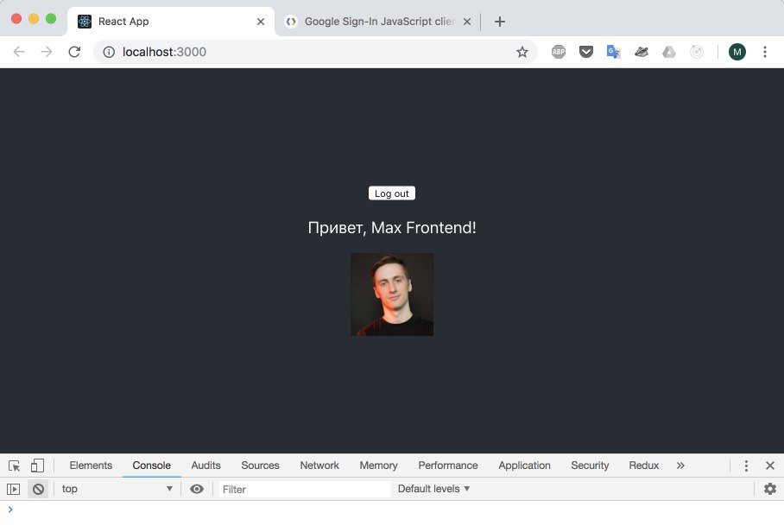Open the Pocket extension icon
This screenshot has height=532, width=784.
click(586, 52)
